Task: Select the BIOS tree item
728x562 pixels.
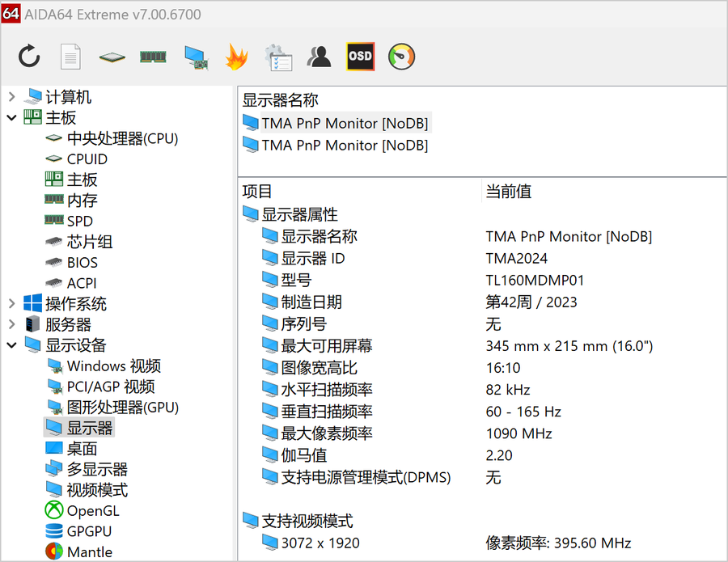Action: pyautogui.click(x=83, y=262)
